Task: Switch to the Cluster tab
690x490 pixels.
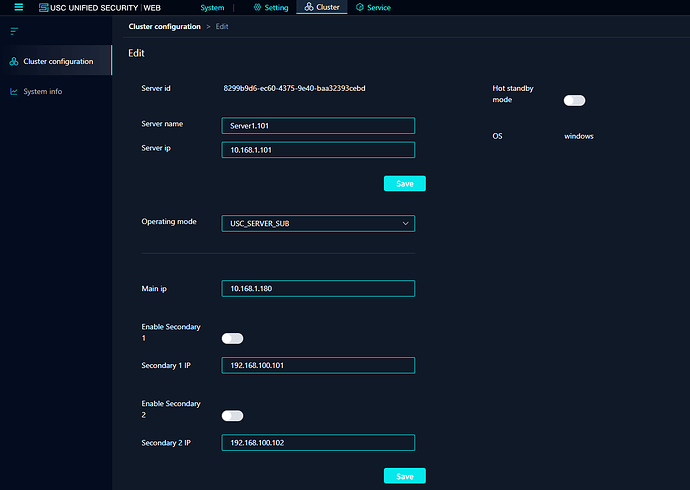Action: pyautogui.click(x=322, y=7)
